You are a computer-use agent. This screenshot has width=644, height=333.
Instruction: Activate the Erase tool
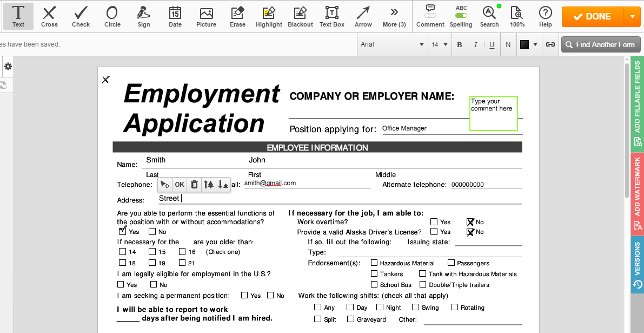point(237,16)
